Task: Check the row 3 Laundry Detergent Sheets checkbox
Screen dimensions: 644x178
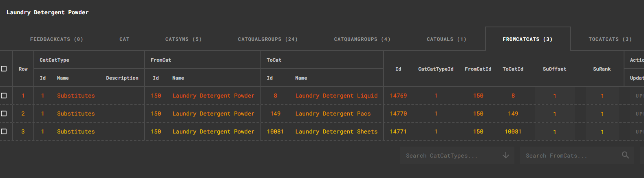Action: 4,131
